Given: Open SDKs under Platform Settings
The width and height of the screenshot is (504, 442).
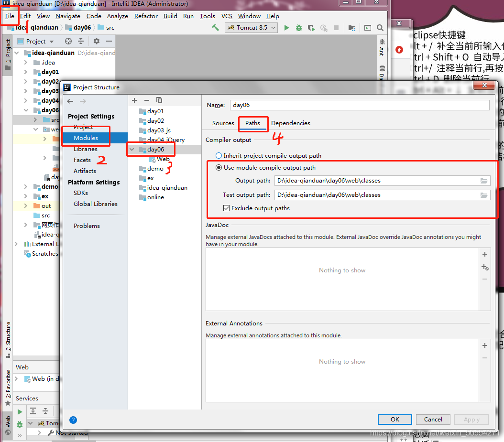Looking at the screenshot, I should point(81,193).
